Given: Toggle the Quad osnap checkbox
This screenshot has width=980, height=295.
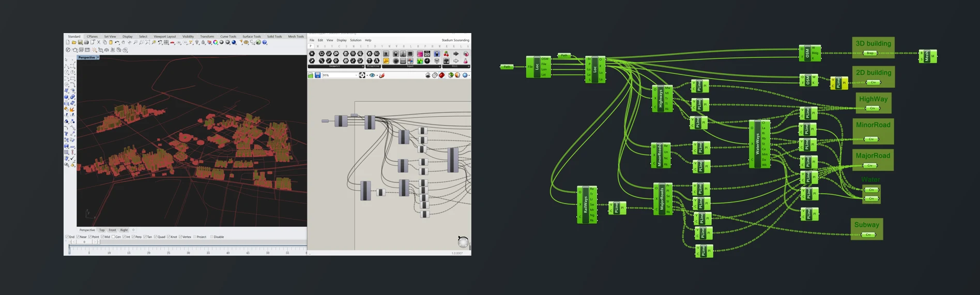Looking at the screenshot, I should coord(156,237).
